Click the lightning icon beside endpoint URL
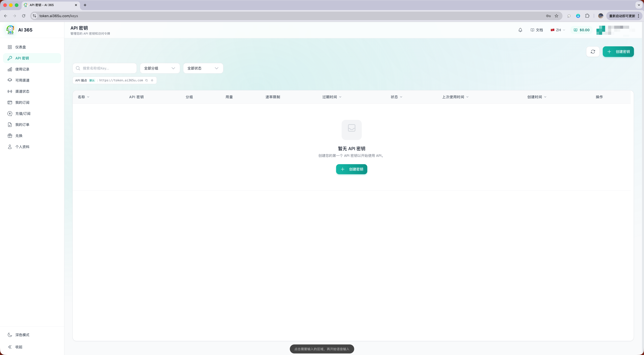 click(152, 80)
